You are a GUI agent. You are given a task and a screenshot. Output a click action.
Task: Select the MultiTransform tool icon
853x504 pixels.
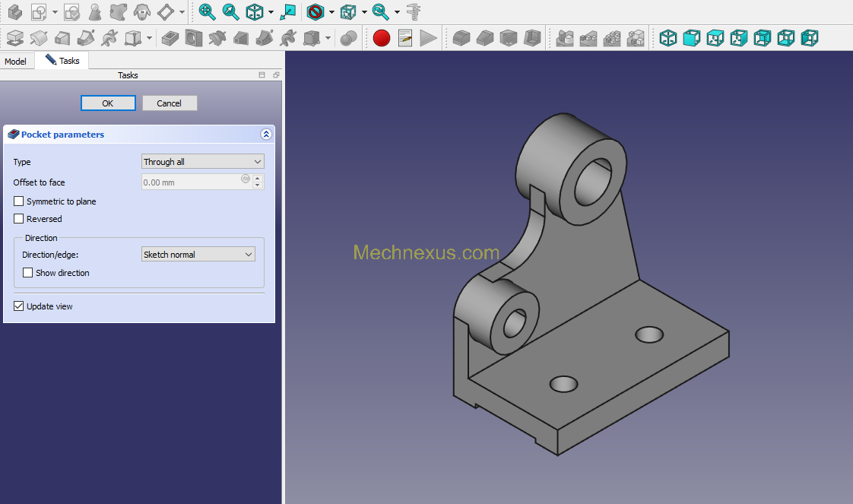point(636,38)
